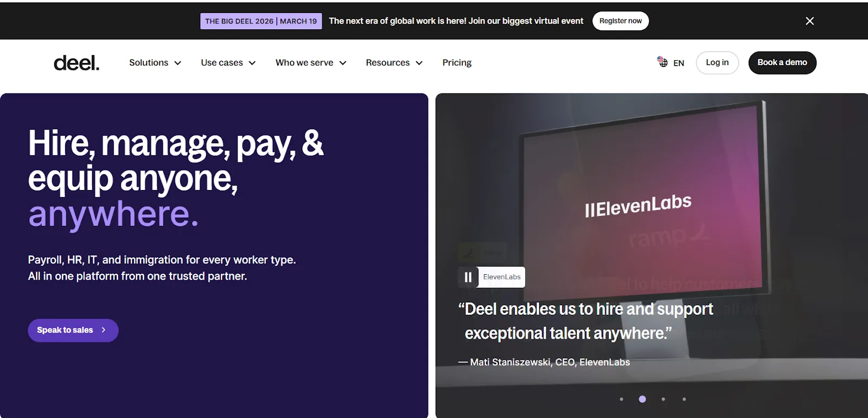The width and height of the screenshot is (868, 418).
Task: Click the banner text about global work
Action: [x=456, y=21]
